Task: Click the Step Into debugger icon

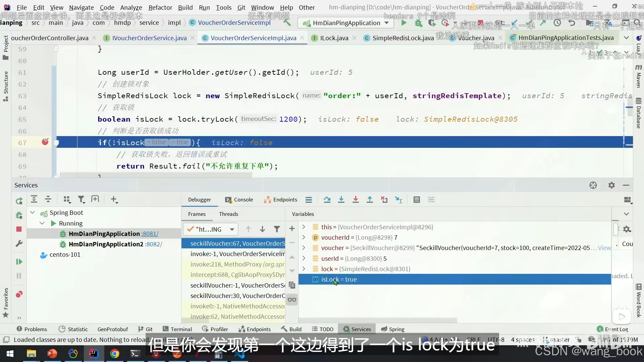Action: pos(341,200)
